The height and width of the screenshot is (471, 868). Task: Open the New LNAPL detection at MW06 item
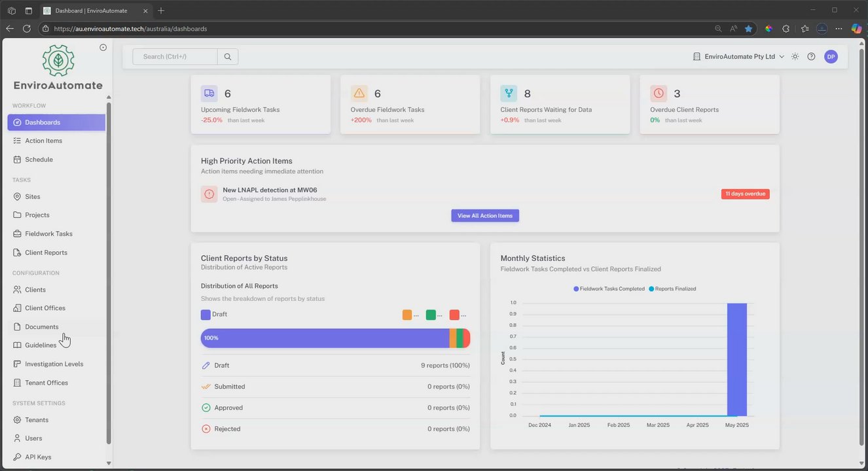point(270,190)
